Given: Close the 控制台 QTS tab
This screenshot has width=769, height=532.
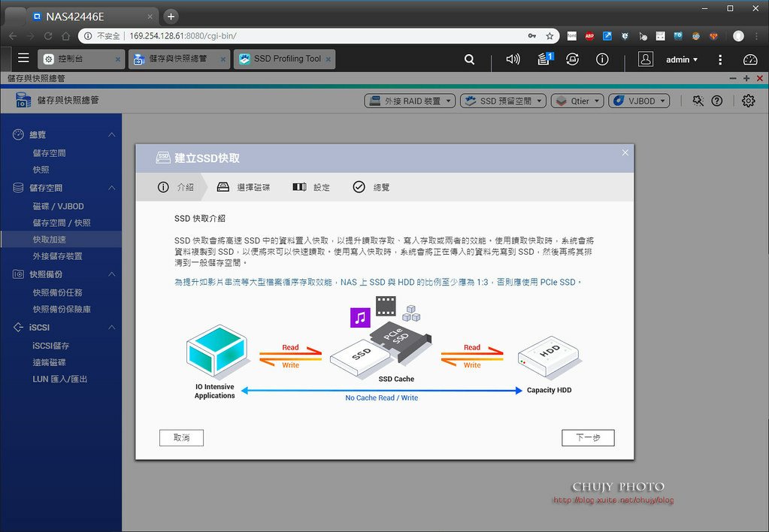Looking at the screenshot, I should (x=118, y=59).
